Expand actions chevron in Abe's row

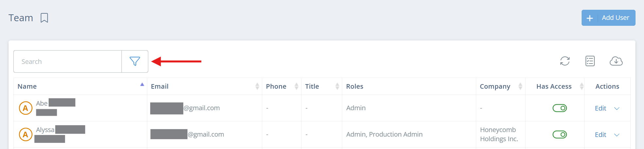point(617,109)
